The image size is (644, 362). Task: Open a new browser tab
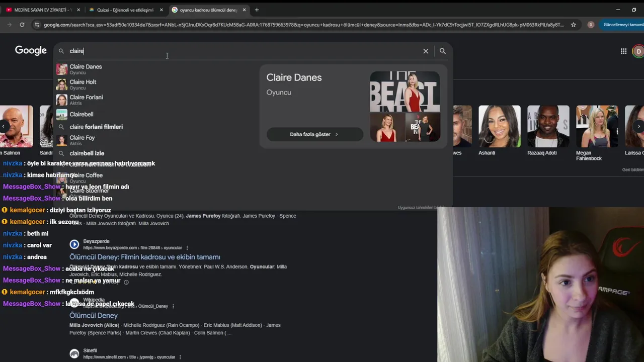point(257,10)
